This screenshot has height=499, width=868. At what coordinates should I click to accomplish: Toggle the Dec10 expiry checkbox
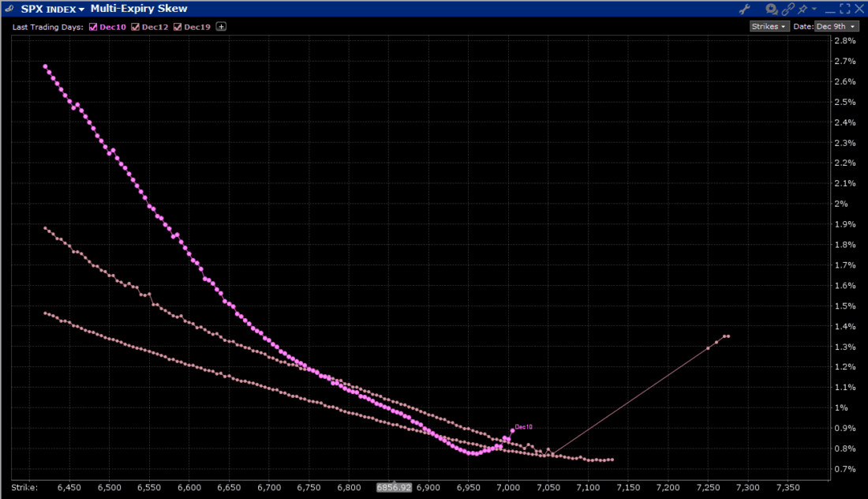93,26
